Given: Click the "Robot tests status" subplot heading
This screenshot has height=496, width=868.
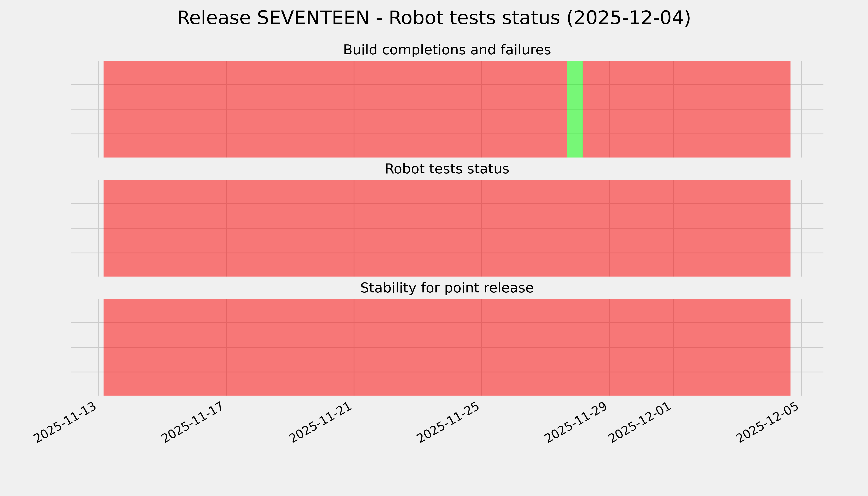Looking at the screenshot, I should click(447, 169).
